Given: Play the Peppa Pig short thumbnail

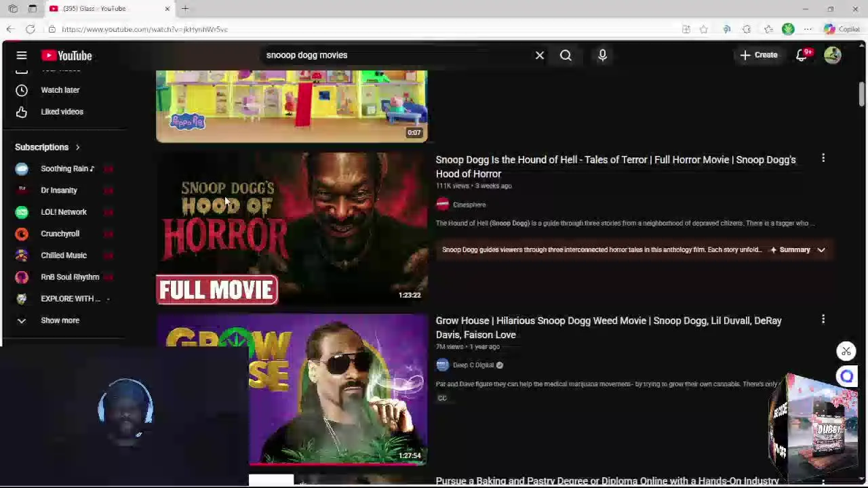Looking at the screenshot, I should (292, 106).
